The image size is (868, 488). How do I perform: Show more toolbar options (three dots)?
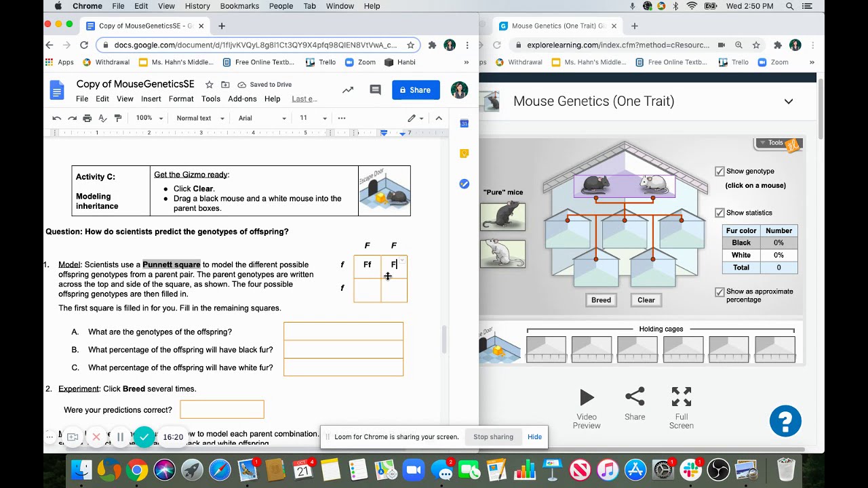pos(342,118)
